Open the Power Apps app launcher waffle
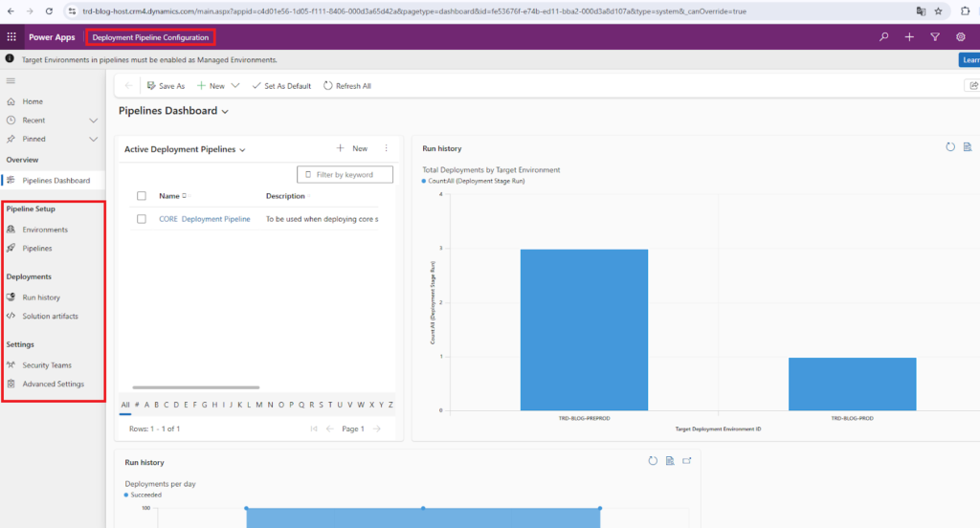 pyautogui.click(x=11, y=37)
